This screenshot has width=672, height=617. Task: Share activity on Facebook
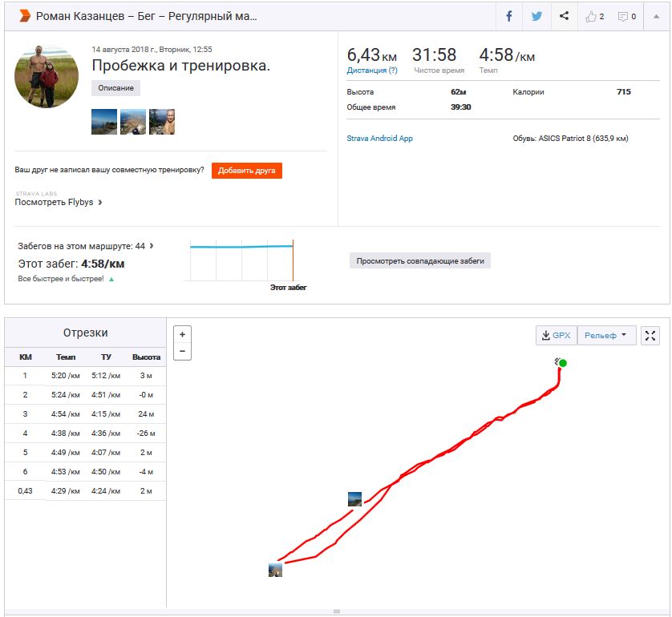(509, 16)
